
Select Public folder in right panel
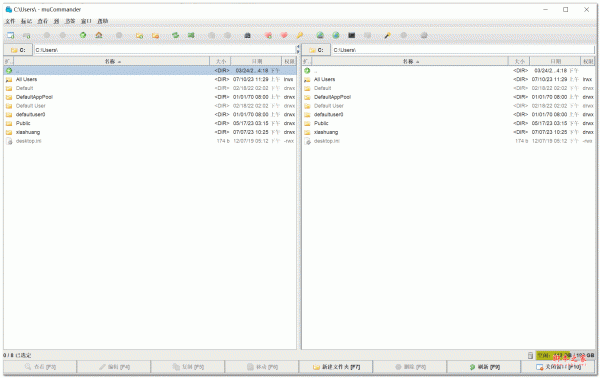pyautogui.click(x=448, y=123)
